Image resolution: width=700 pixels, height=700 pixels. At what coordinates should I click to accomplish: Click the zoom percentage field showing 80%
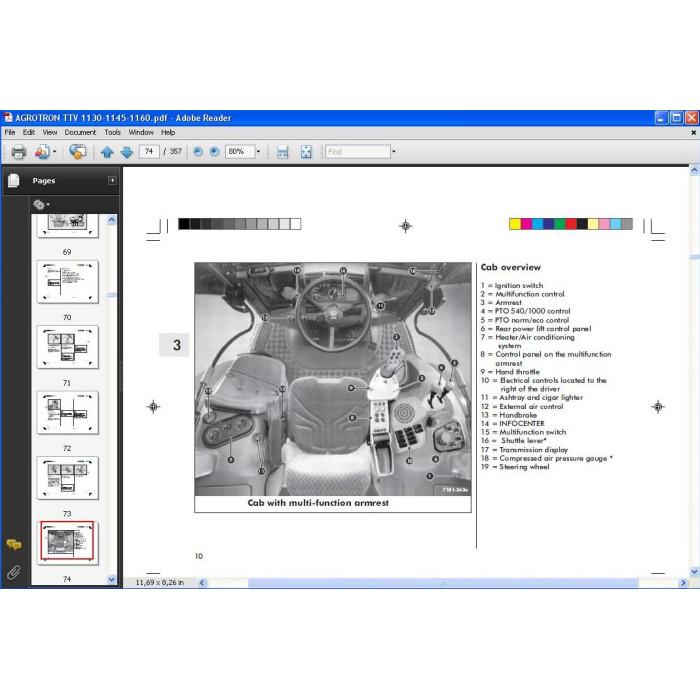tap(240, 151)
